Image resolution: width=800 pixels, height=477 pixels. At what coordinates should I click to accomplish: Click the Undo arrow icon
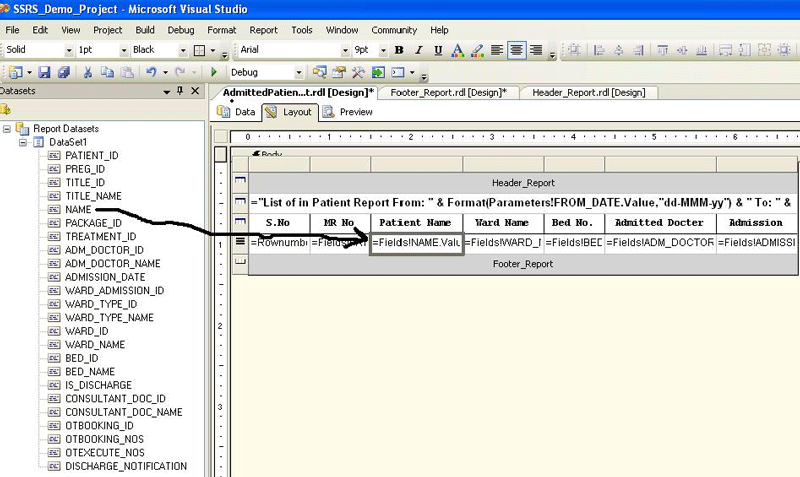pos(151,72)
